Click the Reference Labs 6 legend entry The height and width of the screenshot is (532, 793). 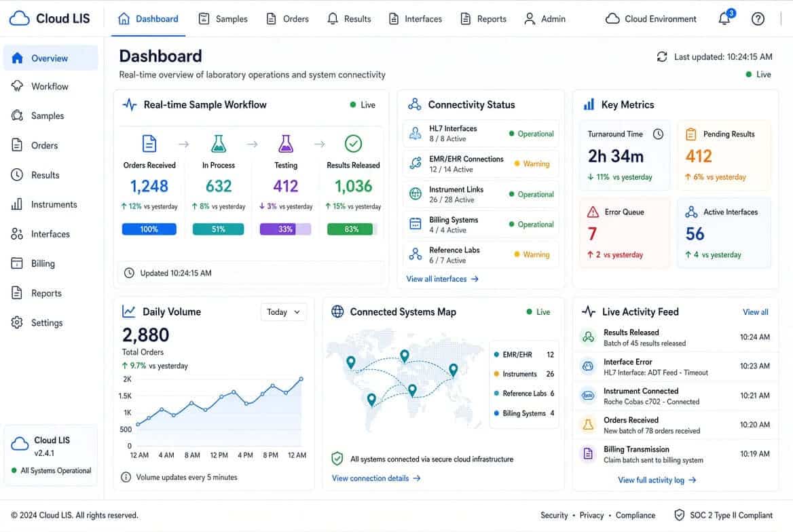pyautogui.click(x=524, y=394)
